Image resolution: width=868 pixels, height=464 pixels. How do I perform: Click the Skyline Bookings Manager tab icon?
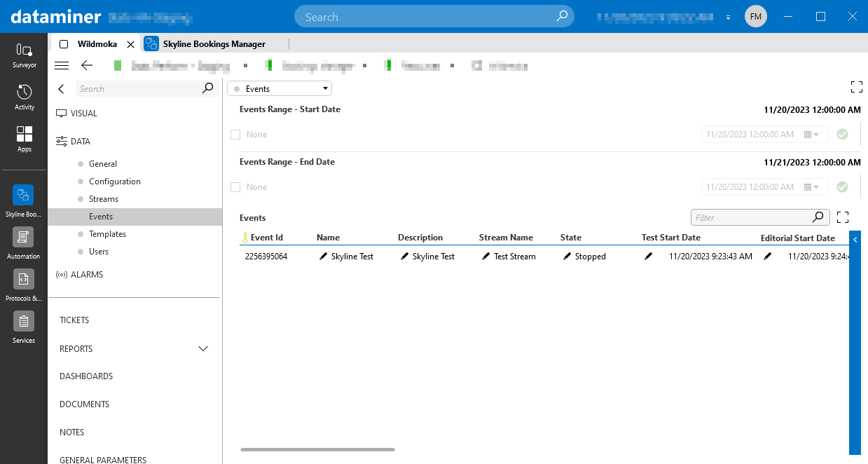coord(151,44)
